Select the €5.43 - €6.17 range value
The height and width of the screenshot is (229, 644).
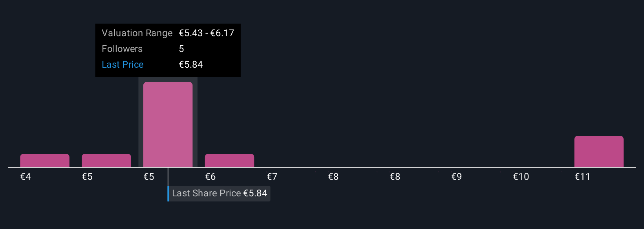point(206,33)
